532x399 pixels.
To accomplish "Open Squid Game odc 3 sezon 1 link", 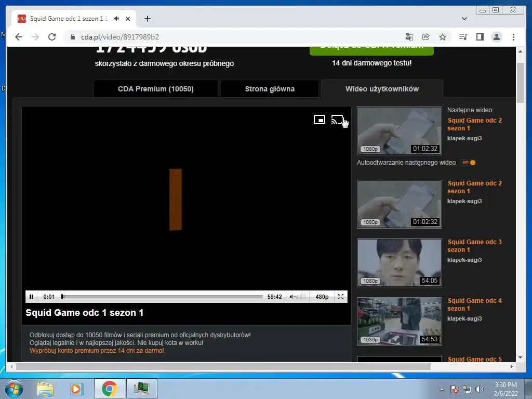I will click(x=474, y=246).
